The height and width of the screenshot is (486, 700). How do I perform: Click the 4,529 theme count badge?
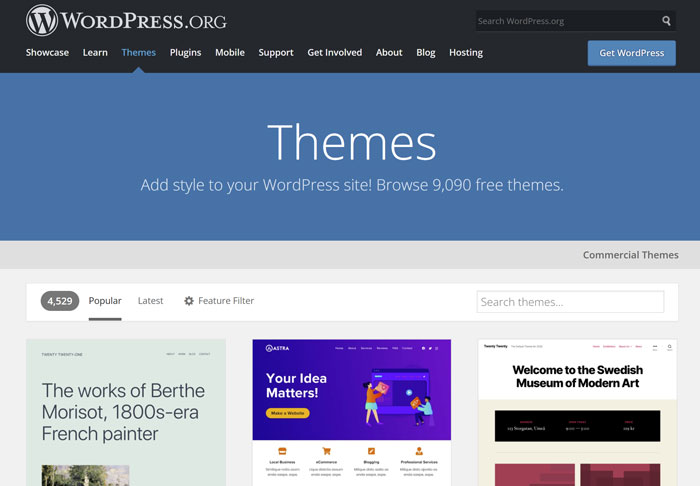60,301
